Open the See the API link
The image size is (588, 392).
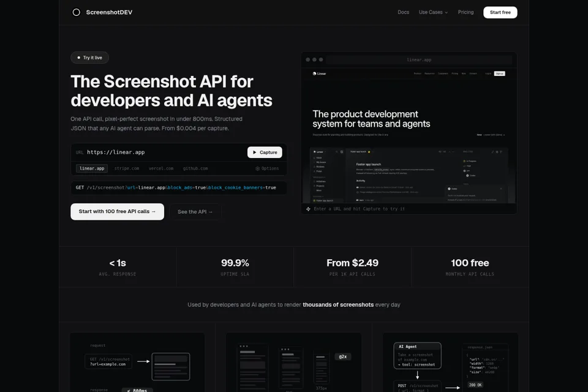[195, 212]
